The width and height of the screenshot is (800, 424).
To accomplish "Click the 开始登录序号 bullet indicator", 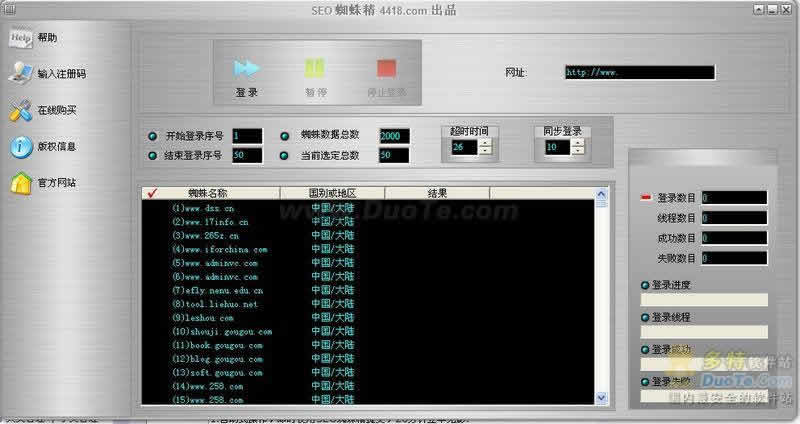I will [152, 136].
